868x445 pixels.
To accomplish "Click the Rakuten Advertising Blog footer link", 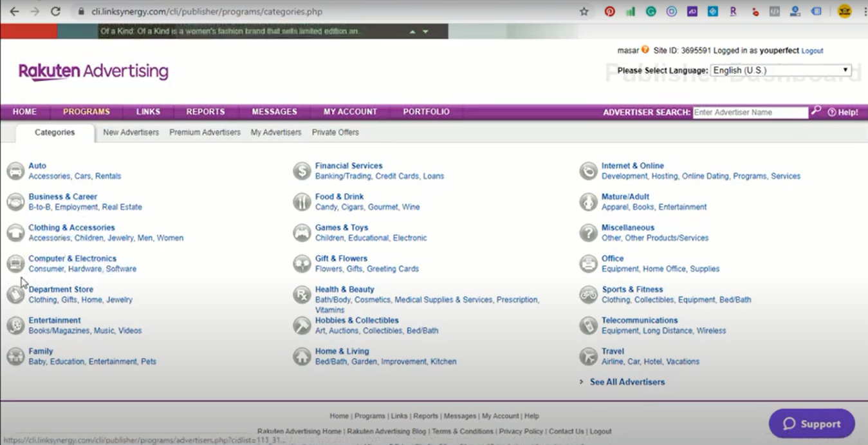I will click(387, 431).
